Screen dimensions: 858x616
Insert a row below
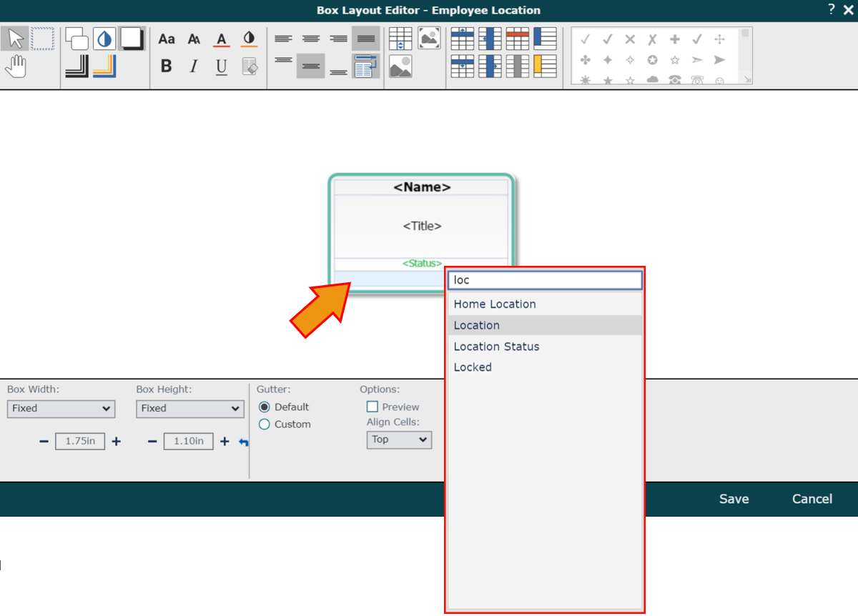tap(463, 66)
